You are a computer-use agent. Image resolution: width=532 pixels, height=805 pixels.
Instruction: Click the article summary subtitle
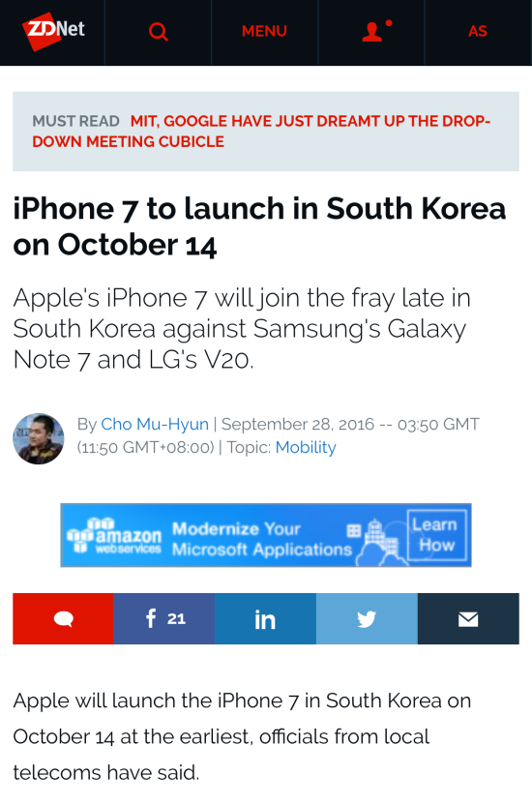(242, 329)
